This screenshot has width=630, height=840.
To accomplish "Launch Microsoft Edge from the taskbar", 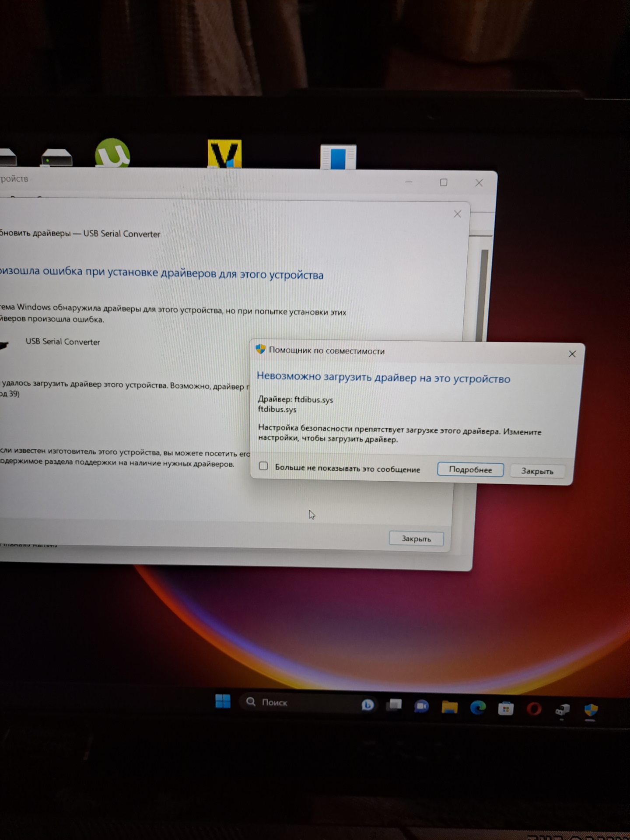I will click(x=478, y=707).
